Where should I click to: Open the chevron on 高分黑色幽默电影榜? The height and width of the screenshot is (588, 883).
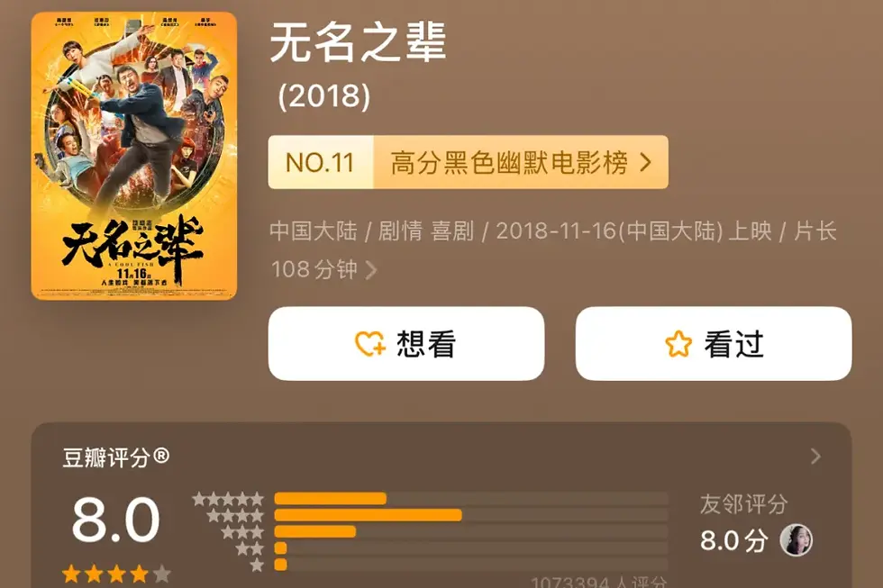pyautogui.click(x=646, y=163)
